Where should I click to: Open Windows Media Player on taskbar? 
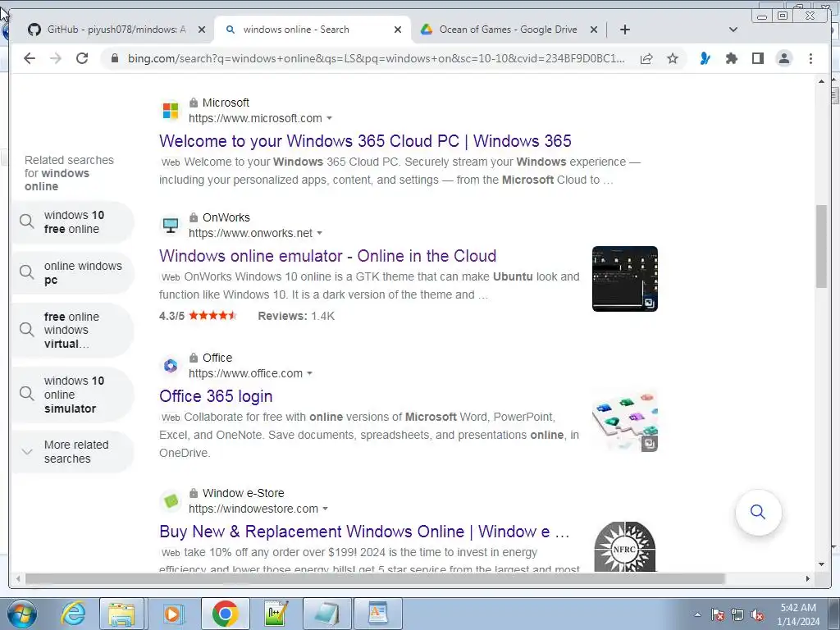[172, 614]
